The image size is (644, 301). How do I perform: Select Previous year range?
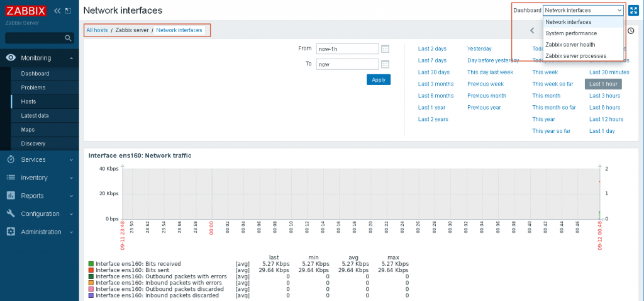484,107
